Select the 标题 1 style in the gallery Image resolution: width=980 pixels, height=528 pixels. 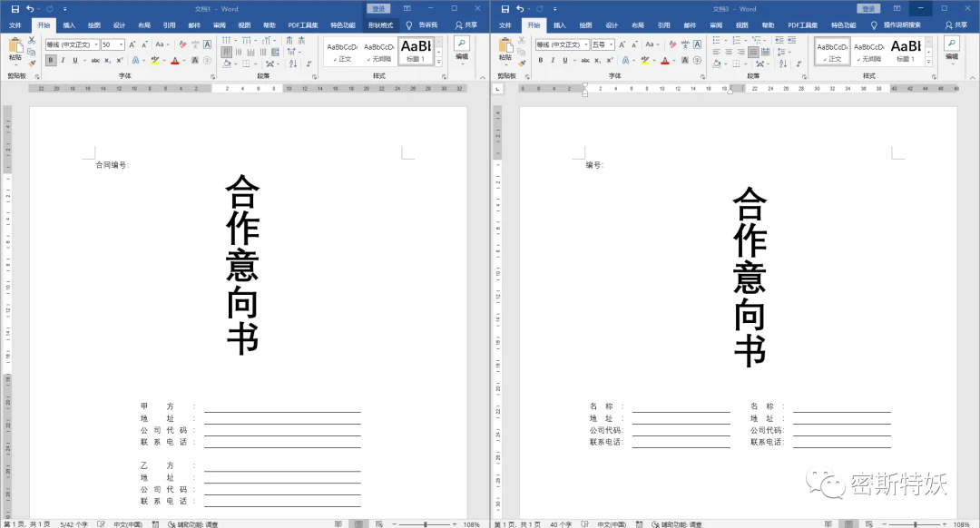pos(415,53)
